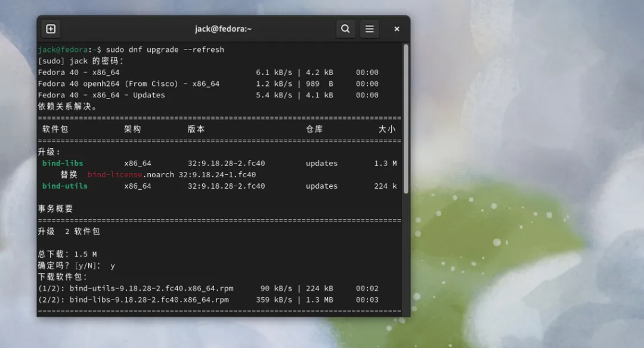The height and width of the screenshot is (348, 644).
Task: Click 'Fedora 40 openh264 (From Cisco)' line
Action: click(x=208, y=84)
